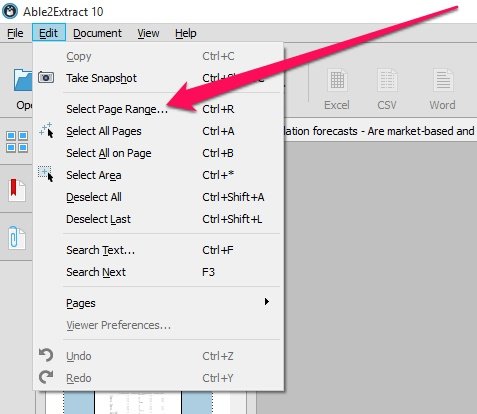Open the bookmarks panel icon
Screen dimensions: 477x414
click(17, 190)
